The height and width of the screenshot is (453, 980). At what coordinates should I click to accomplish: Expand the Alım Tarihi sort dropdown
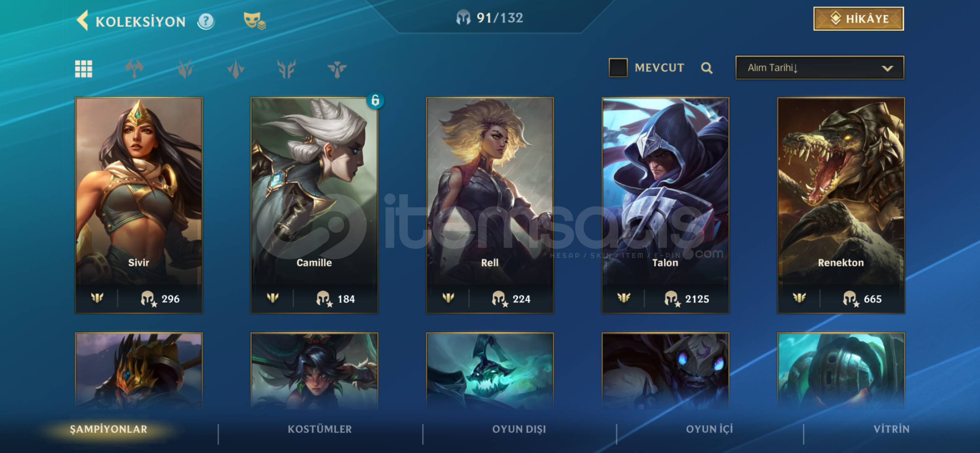[x=820, y=68]
